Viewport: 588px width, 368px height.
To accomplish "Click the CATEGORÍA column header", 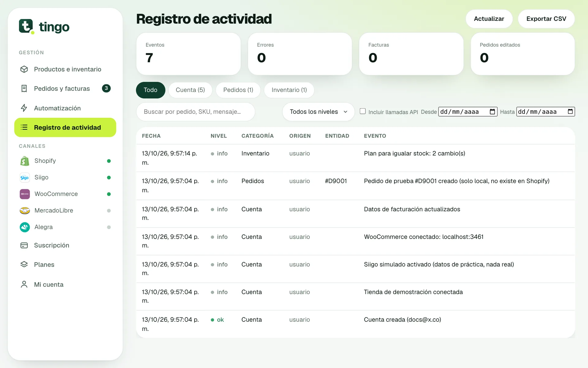I will [258, 136].
